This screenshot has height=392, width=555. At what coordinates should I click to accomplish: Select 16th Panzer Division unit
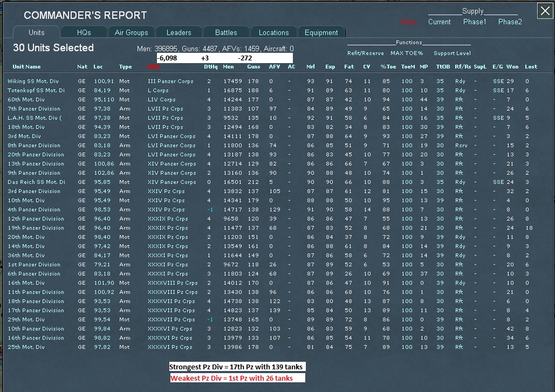tap(36, 338)
